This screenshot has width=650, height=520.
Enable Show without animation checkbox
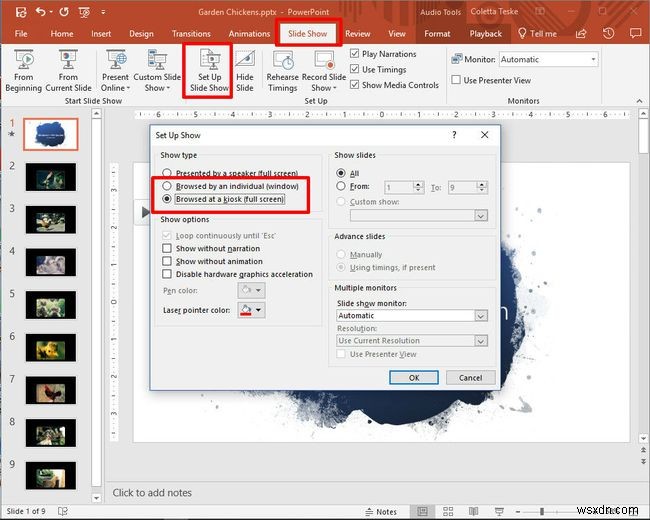[167, 261]
